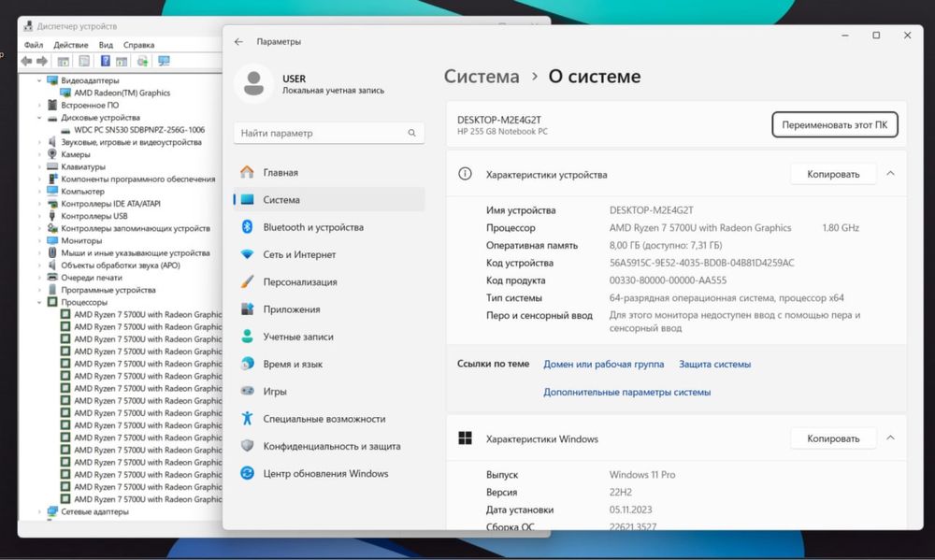Open Специальные возможности settings

(x=329, y=419)
